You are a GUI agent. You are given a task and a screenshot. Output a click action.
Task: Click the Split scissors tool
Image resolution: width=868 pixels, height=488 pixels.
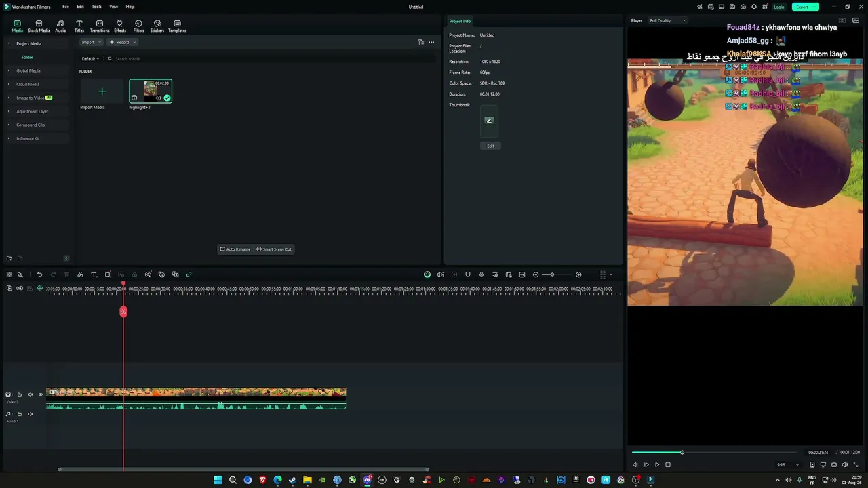click(x=80, y=274)
